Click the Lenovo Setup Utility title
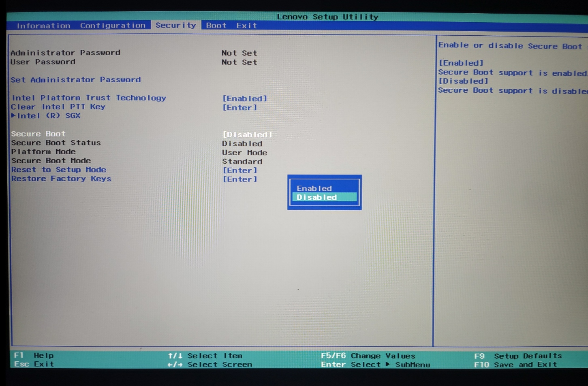Screen dimensions: 588x386 click(327, 17)
